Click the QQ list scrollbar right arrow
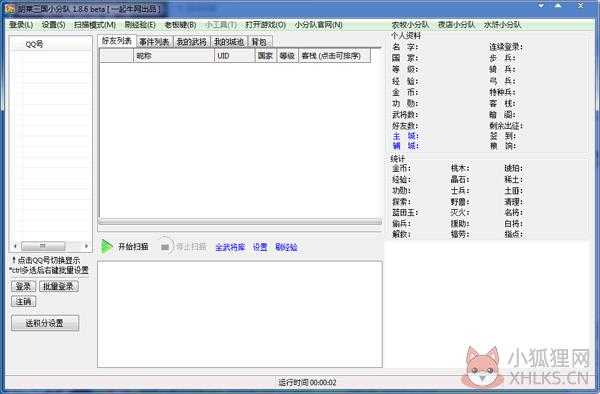This screenshot has width=600, height=394. [86, 246]
